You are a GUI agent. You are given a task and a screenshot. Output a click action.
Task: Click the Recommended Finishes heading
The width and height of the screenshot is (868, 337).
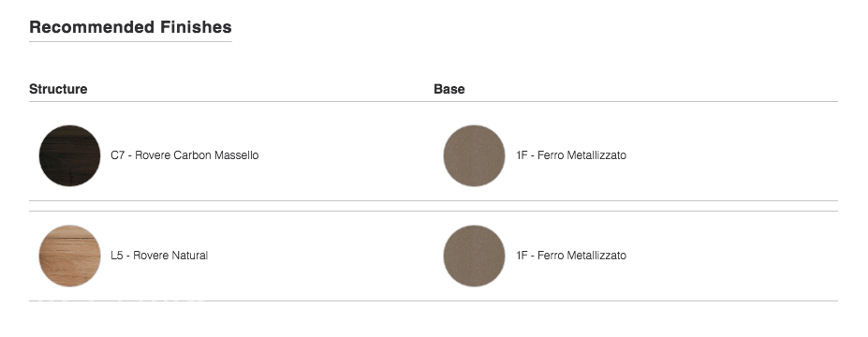131,27
